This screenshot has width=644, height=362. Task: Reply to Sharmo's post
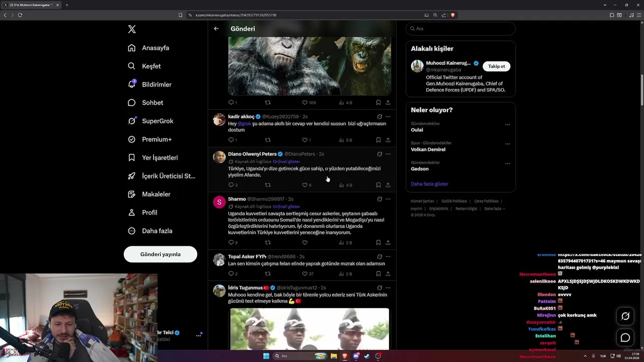tap(231, 242)
